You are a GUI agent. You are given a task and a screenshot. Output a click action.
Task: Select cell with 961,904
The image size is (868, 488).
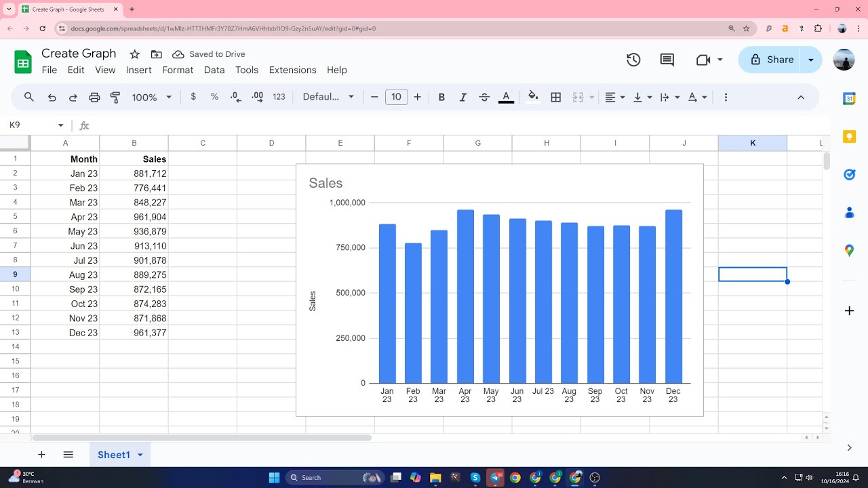click(134, 217)
